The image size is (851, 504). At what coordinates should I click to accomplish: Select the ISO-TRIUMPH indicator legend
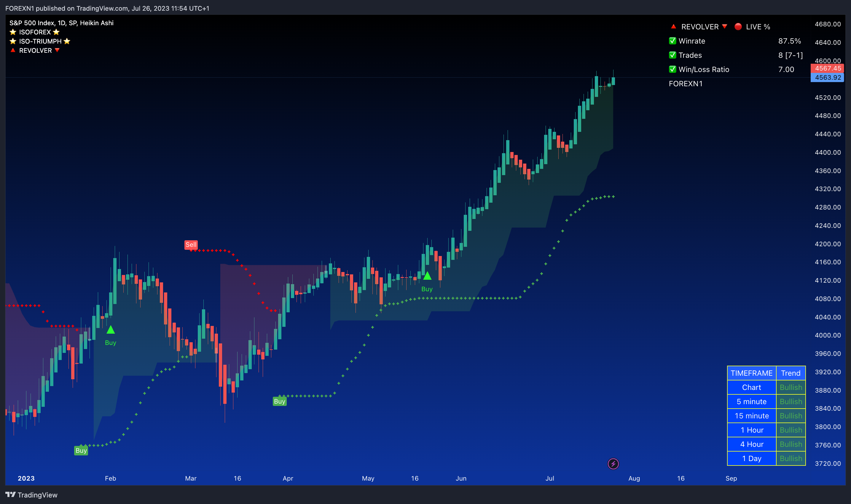point(40,41)
